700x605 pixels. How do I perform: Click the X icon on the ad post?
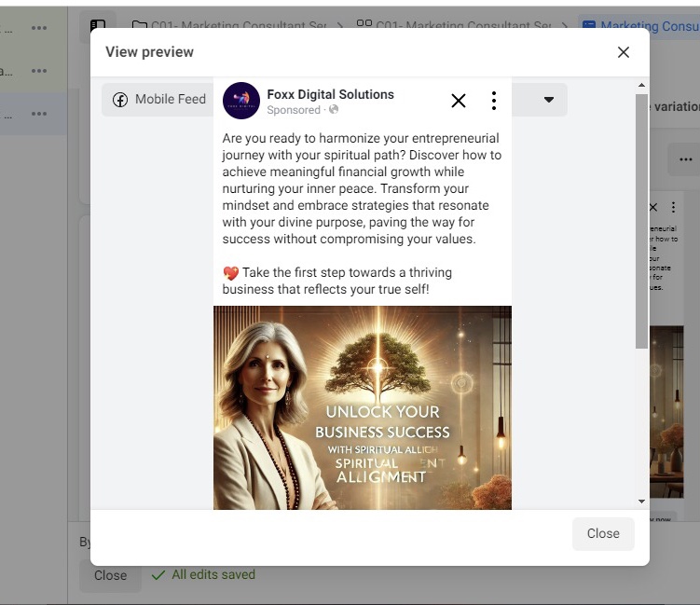coord(459,101)
